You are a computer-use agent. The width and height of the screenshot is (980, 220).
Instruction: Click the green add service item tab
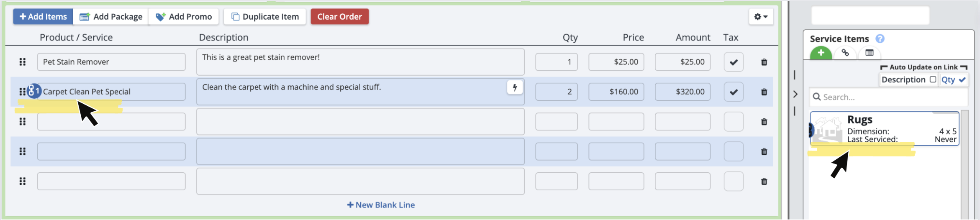click(x=821, y=53)
